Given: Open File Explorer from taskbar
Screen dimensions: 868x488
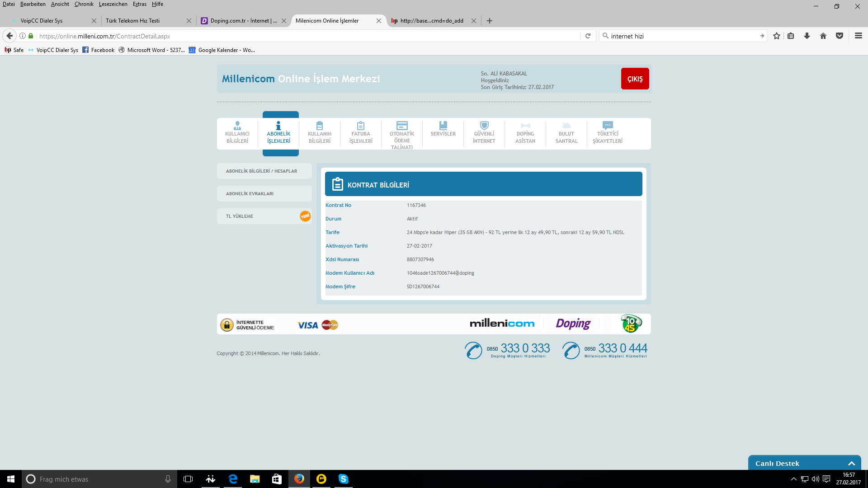Looking at the screenshot, I should [255, 479].
